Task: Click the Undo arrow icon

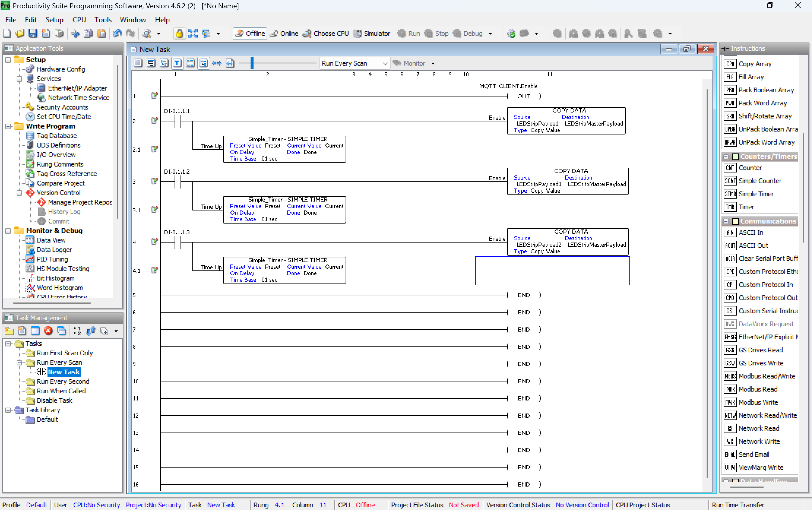Action: point(117,33)
